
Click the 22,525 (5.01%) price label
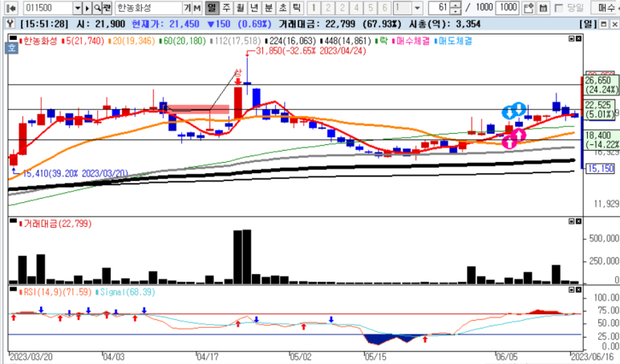click(600, 110)
